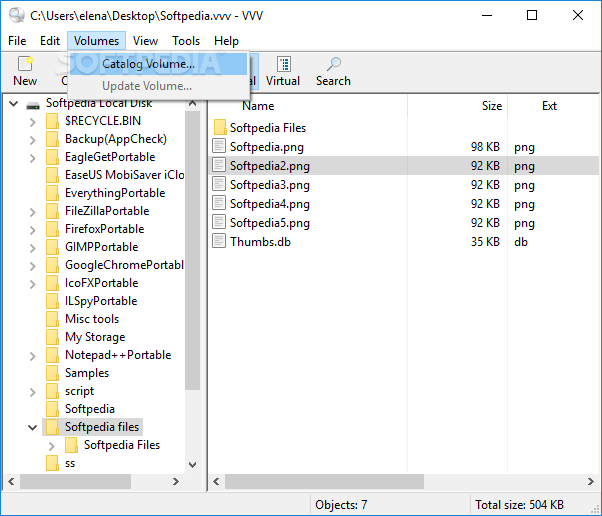
Task: Expand the script tree node
Action: pos(33,392)
